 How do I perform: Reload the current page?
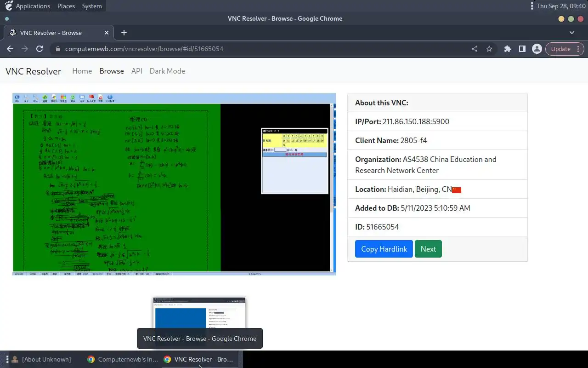point(40,49)
